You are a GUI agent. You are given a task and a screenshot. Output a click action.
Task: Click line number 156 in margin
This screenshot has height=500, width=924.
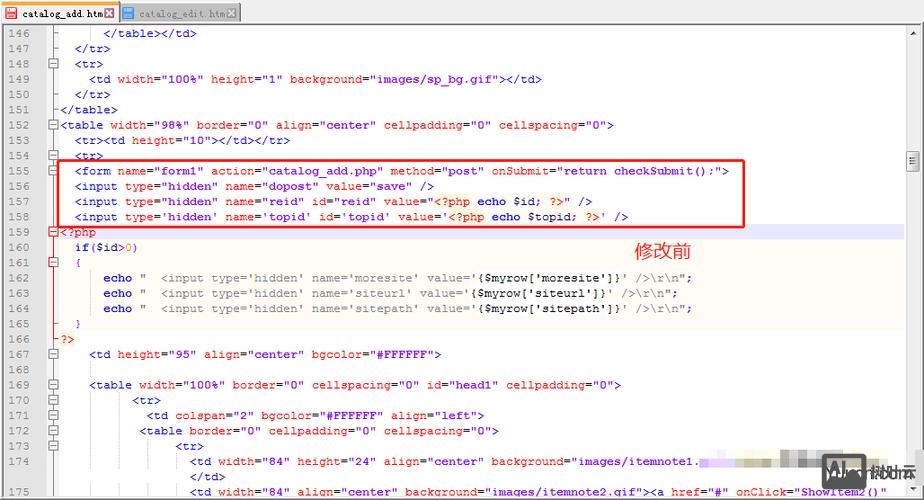[x=19, y=186]
